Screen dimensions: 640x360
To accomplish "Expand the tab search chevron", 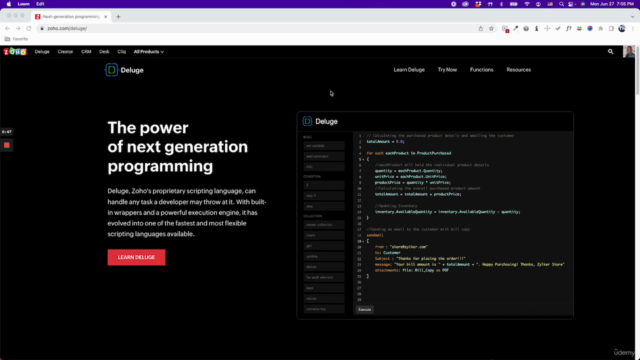I will (x=632, y=17).
